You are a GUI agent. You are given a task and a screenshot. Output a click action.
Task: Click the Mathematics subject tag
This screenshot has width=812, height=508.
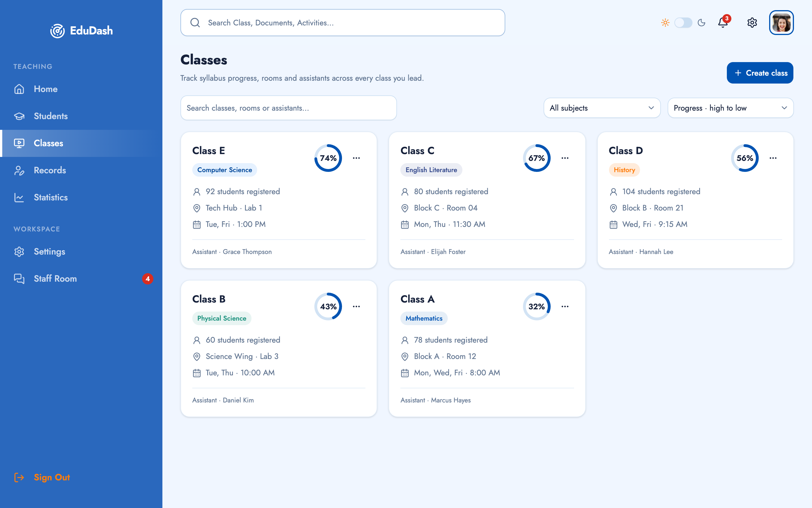[424, 319]
